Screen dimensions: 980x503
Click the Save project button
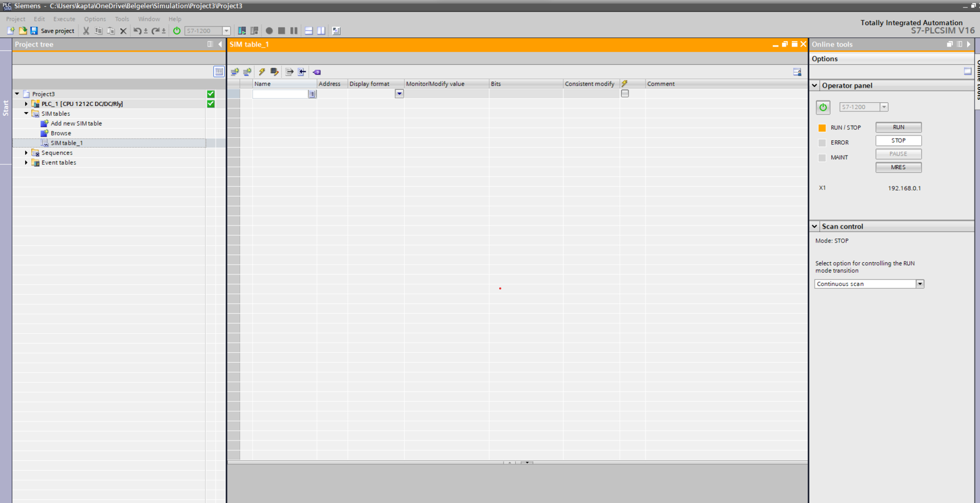[x=52, y=31]
